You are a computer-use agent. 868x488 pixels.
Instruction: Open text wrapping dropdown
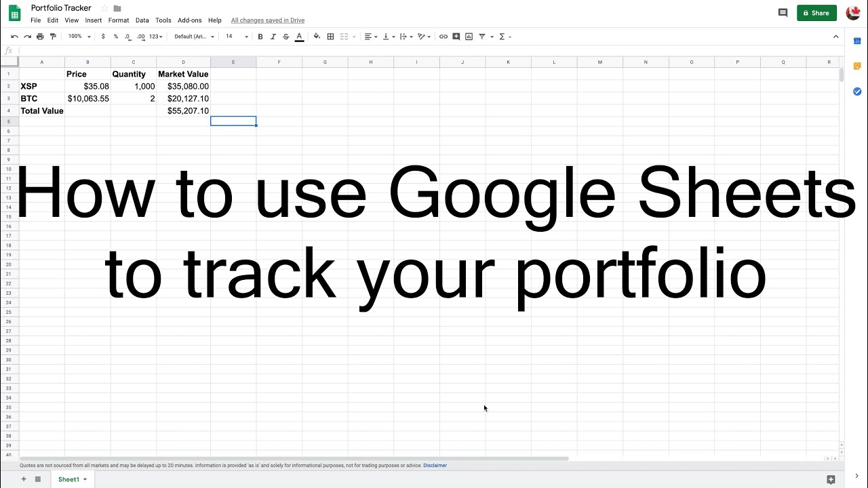pyautogui.click(x=406, y=37)
